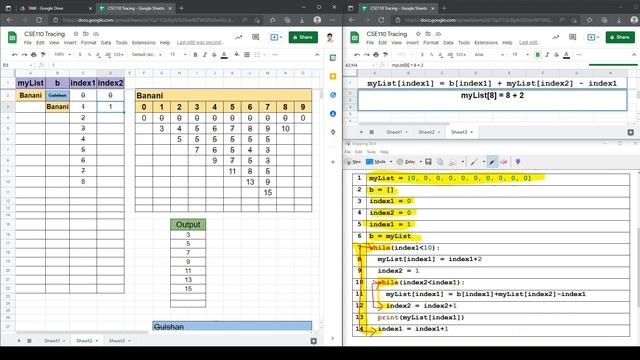Toggle bold in left Sheets toolbar

pyautogui.click(x=195, y=54)
